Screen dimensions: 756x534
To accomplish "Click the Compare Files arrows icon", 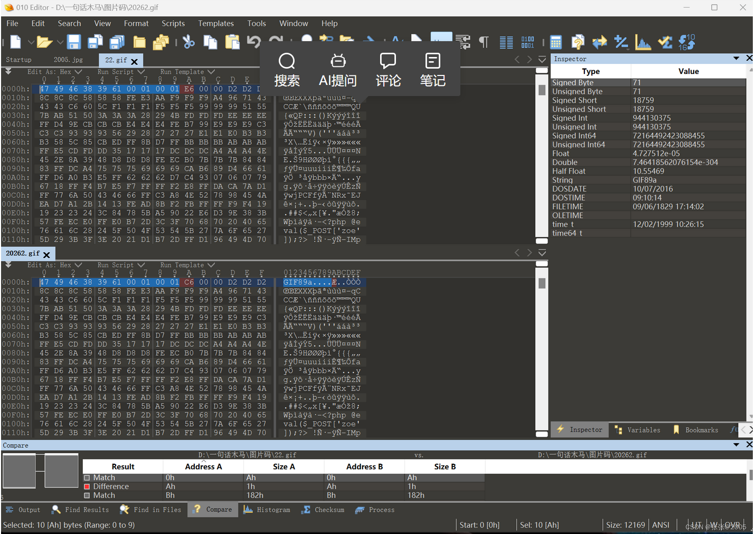I will pos(600,42).
